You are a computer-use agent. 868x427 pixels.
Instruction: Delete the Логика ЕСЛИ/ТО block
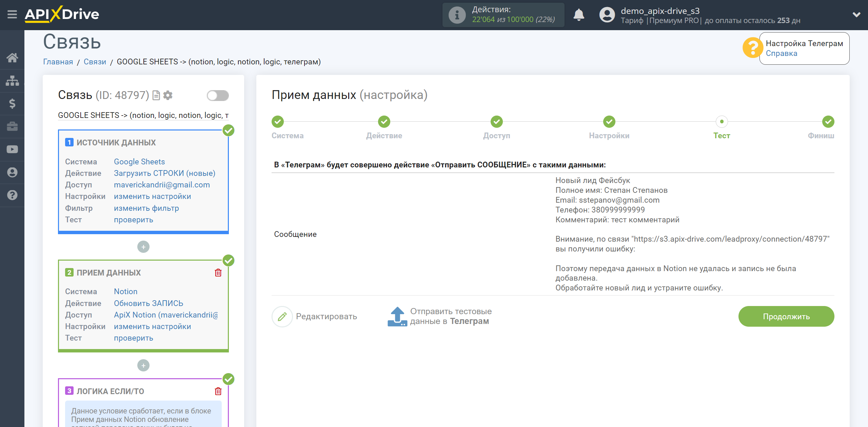coord(218,391)
